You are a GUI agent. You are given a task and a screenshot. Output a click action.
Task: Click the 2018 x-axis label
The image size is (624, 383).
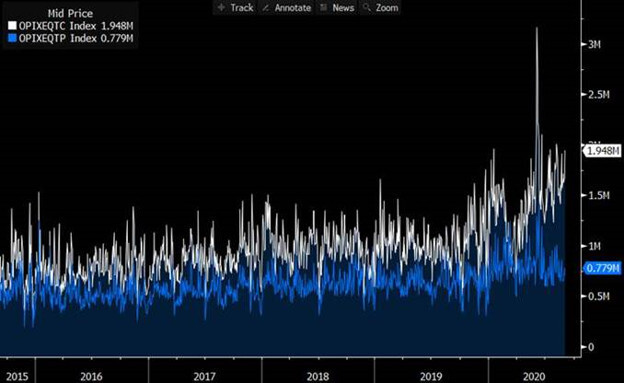click(x=318, y=377)
